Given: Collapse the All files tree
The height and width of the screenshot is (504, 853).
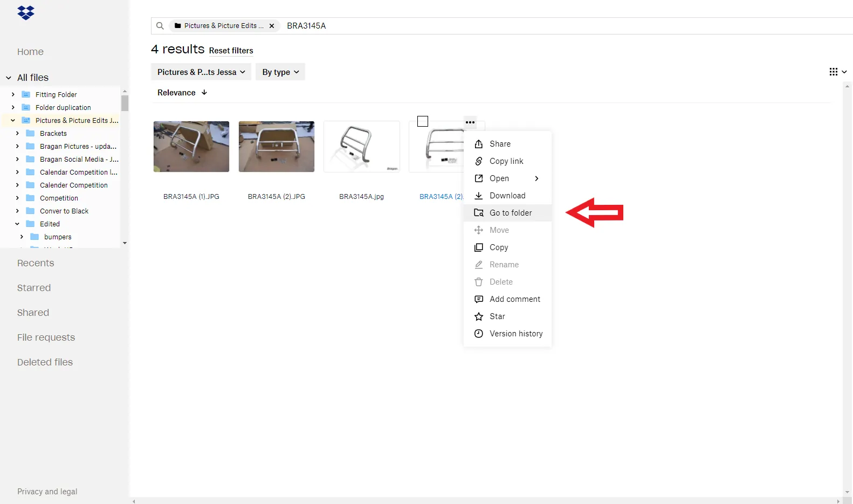Looking at the screenshot, I should click(x=9, y=78).
